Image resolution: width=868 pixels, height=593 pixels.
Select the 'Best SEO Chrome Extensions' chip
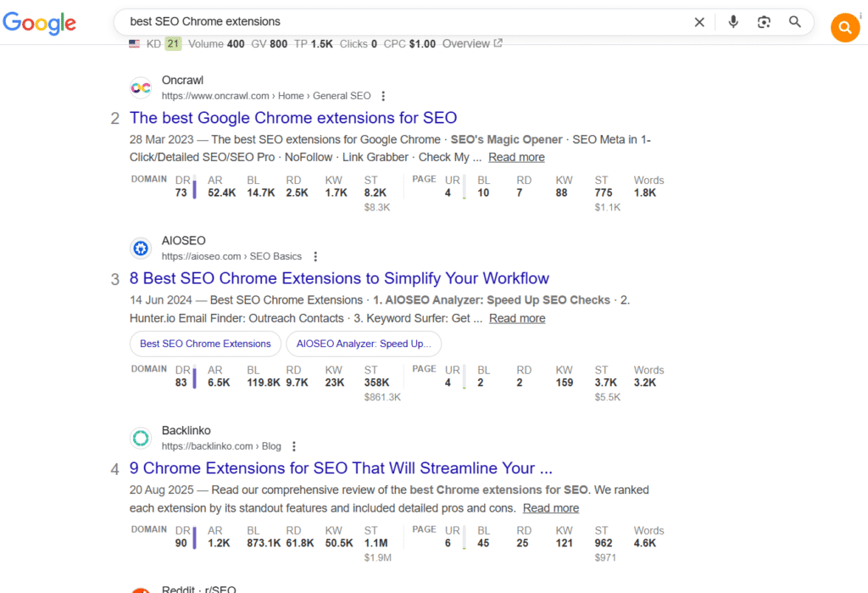(205, 344)
